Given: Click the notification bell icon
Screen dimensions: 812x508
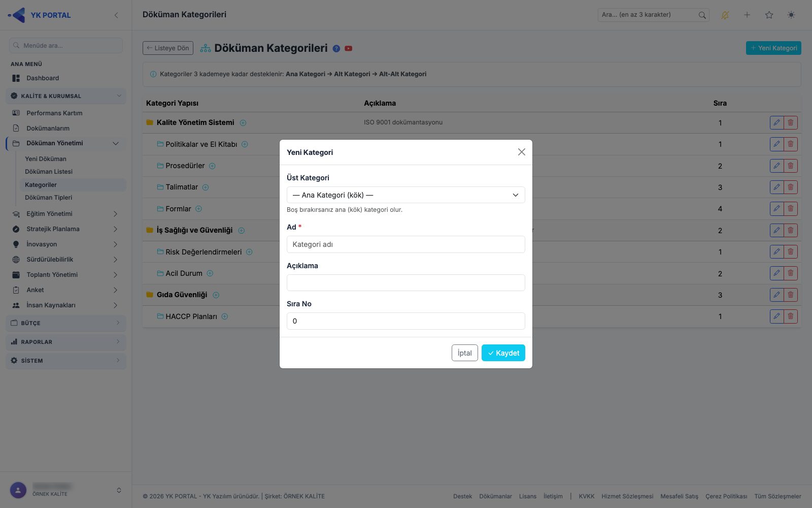Looking at the screenshot, I should (x=725, y=15).
